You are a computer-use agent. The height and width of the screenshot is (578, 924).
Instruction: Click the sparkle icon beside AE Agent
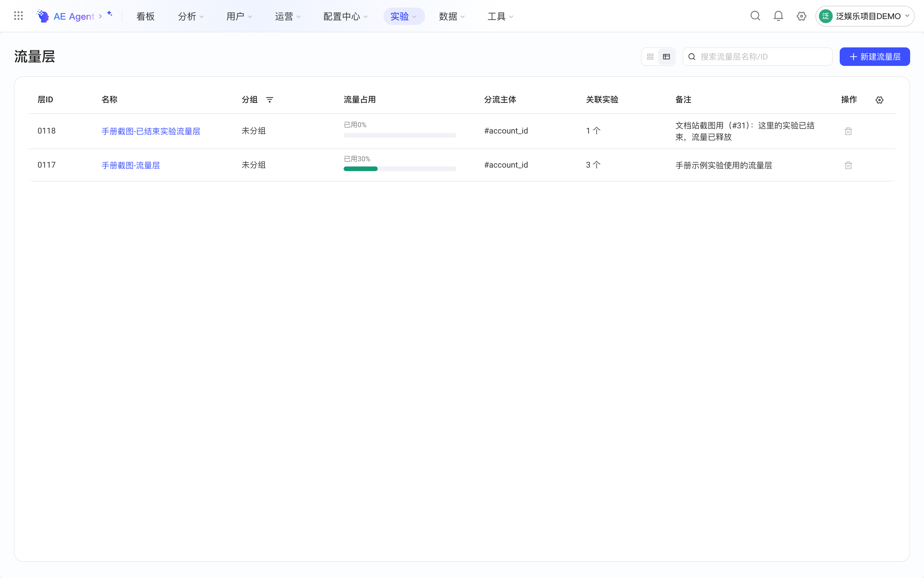(x=110, y=14)
